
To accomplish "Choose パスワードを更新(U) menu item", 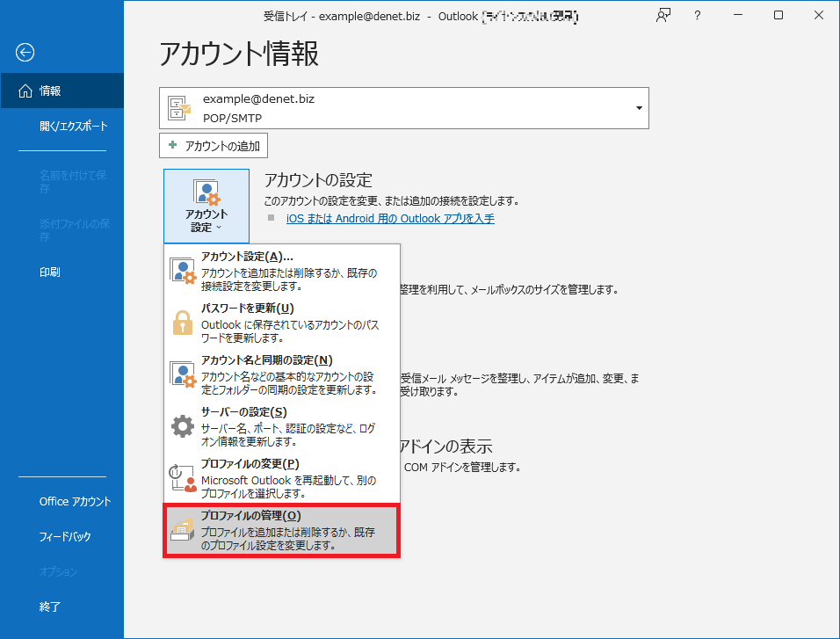I will pyautogui.click(x=282, y=323).
